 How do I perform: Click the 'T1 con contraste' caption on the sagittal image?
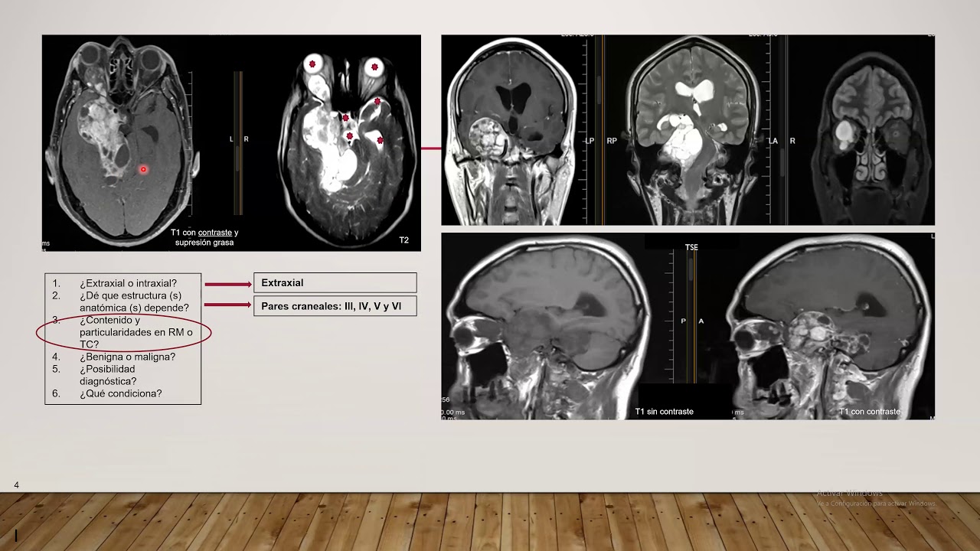click(x=869, y=412)
